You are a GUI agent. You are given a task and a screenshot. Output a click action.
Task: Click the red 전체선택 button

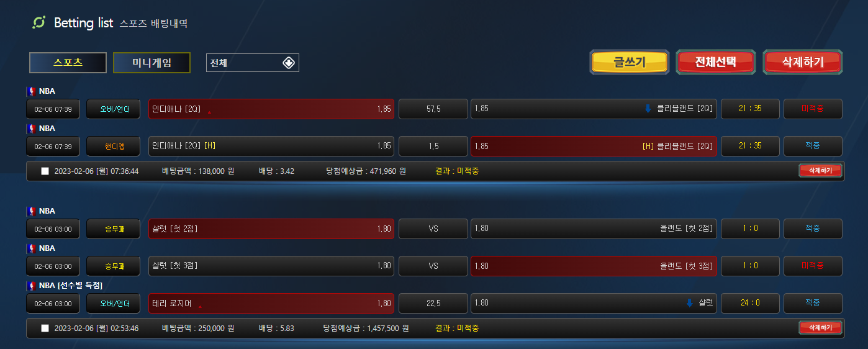[x=716, y=62]
